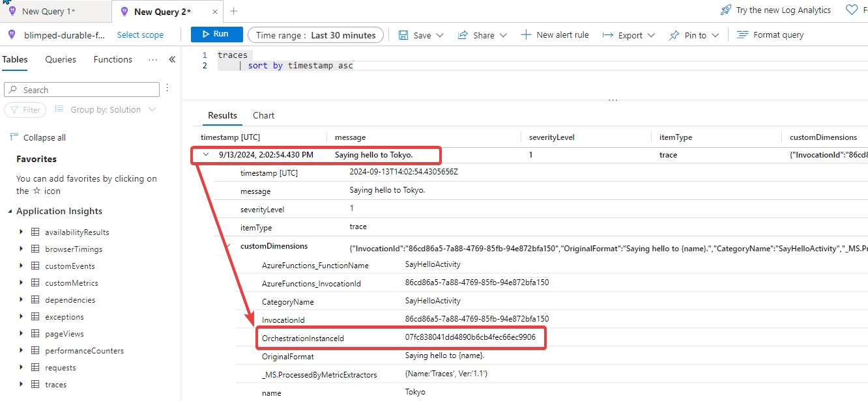Click the Collapse all icon
This screenshot has height=401, width=868.
point(14,137)
